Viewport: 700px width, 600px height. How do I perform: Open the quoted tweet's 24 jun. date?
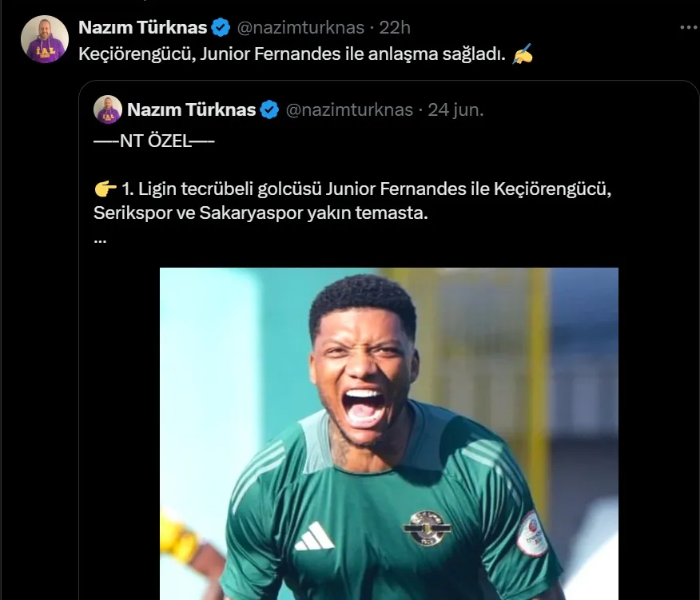pyautogui.click(x=455, y=109)
